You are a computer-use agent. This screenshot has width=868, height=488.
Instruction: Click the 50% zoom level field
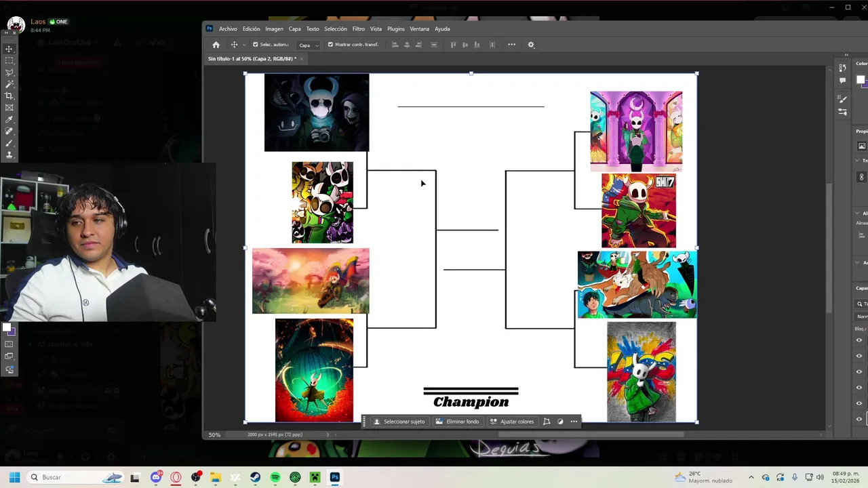point(214,434)
